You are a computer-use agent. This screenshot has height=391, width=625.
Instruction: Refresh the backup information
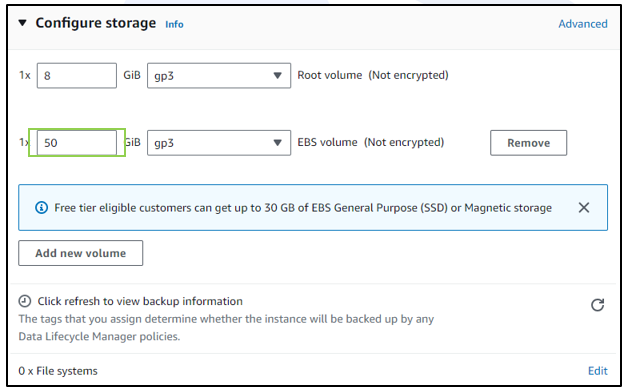(x=597, y=305)
